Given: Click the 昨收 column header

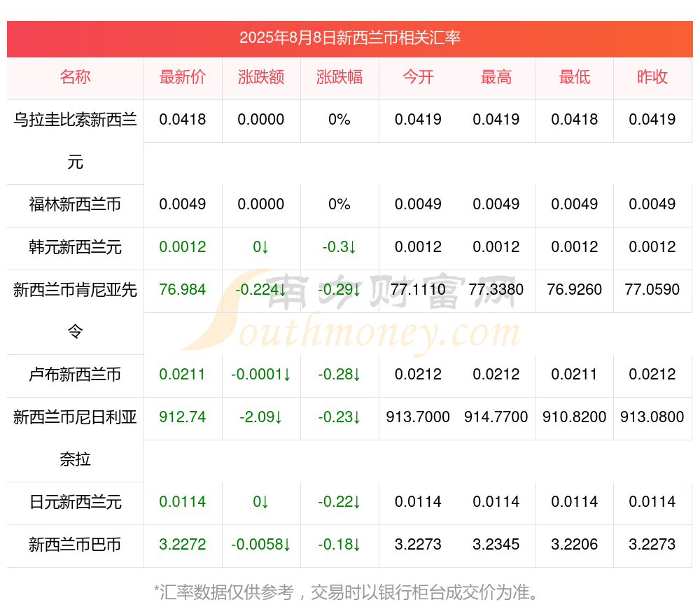Looking at the screenshot, I should (x=652, y=77).
